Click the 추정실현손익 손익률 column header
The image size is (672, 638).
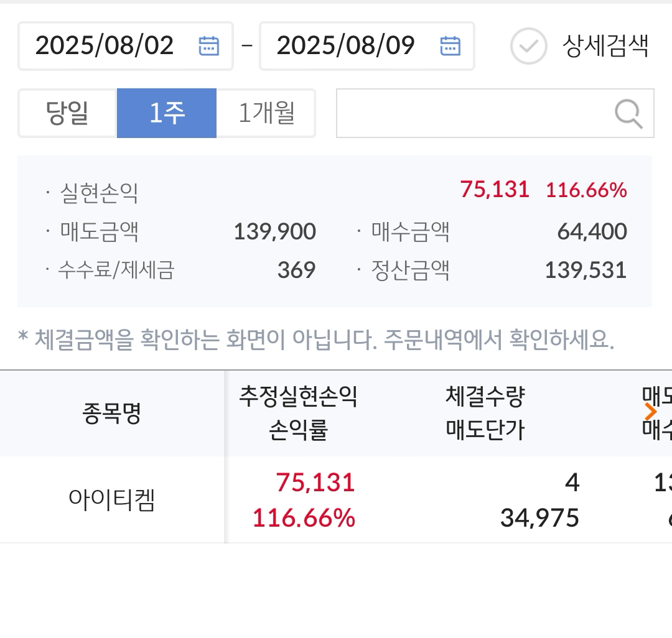pyautogui.click(x=298, y=413)
